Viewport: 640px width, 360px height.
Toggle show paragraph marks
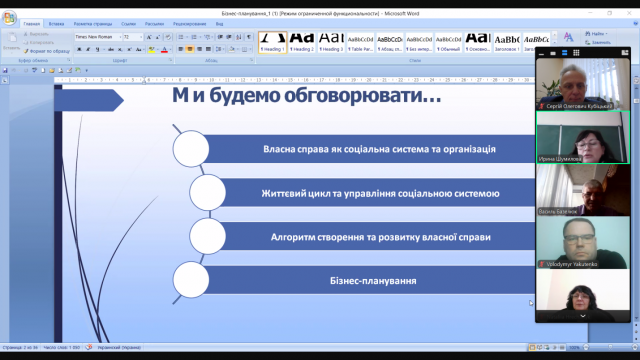click(x=249, y=37)
